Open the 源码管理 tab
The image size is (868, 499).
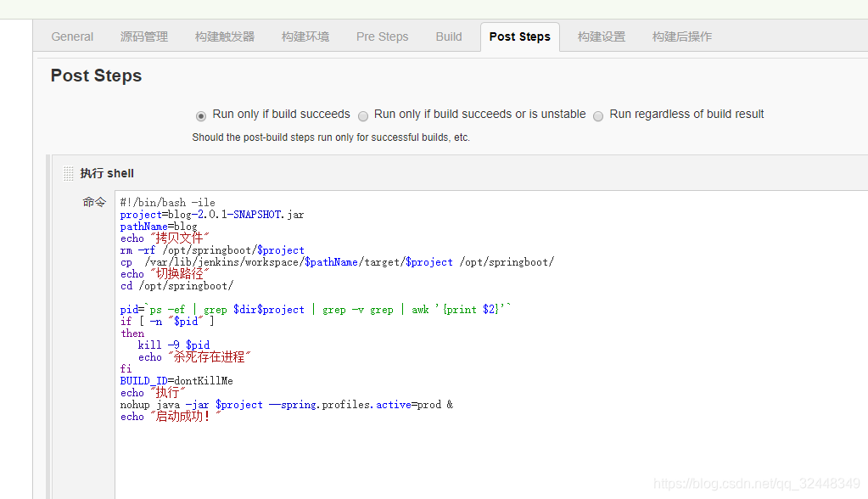tap(144, 36)
